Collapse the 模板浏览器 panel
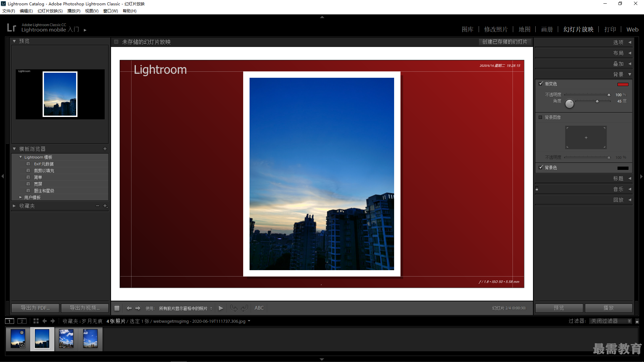This screenshot has height=362, width=644. point(14,149)
